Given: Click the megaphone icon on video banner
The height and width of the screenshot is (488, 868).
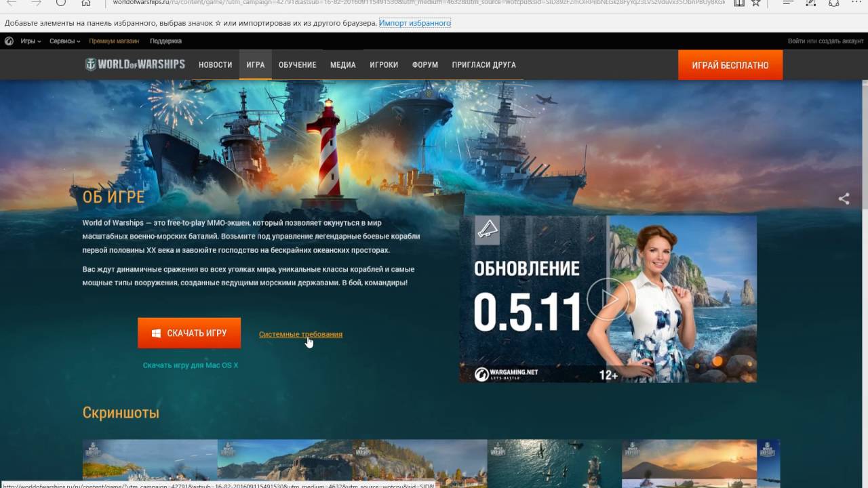Looking at the screenshot, I should (x=486, y=230).
